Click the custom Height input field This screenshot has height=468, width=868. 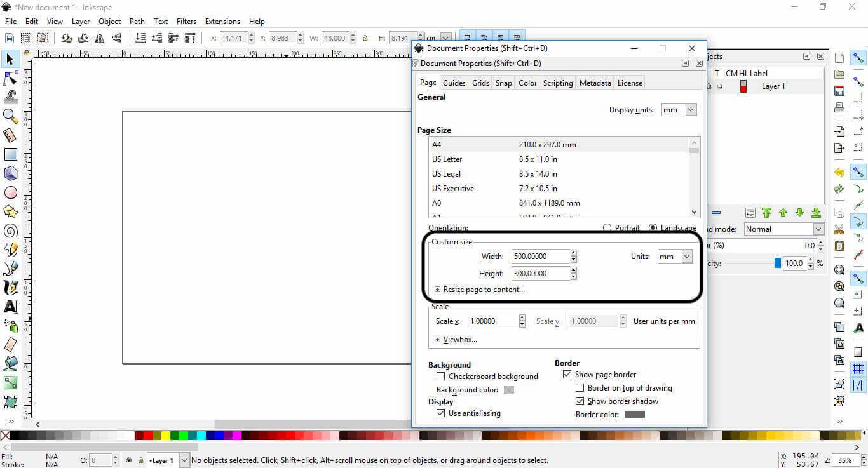pyautogui.click(x=541, y=274)
